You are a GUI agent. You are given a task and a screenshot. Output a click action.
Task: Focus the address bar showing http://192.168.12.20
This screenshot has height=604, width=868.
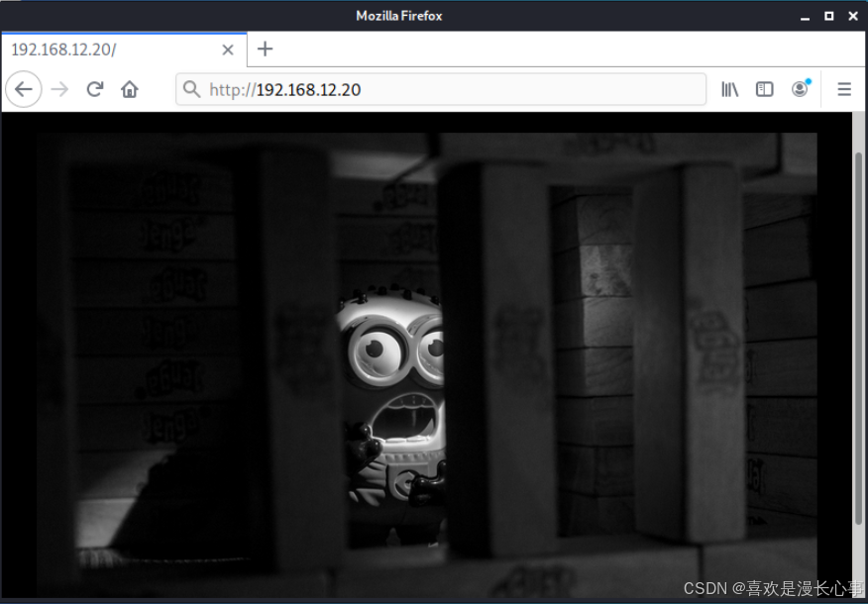click(x=441, y=89)
